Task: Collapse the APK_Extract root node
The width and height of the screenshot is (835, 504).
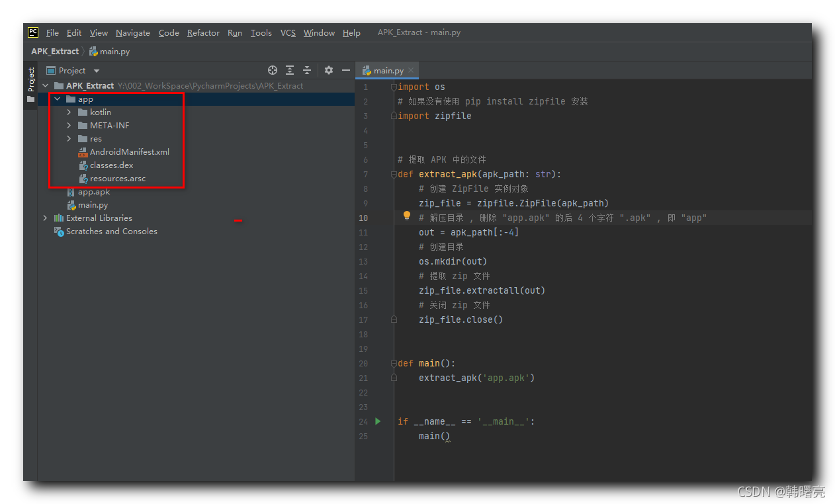Action: pyautogui.click(x=45, y=86)
